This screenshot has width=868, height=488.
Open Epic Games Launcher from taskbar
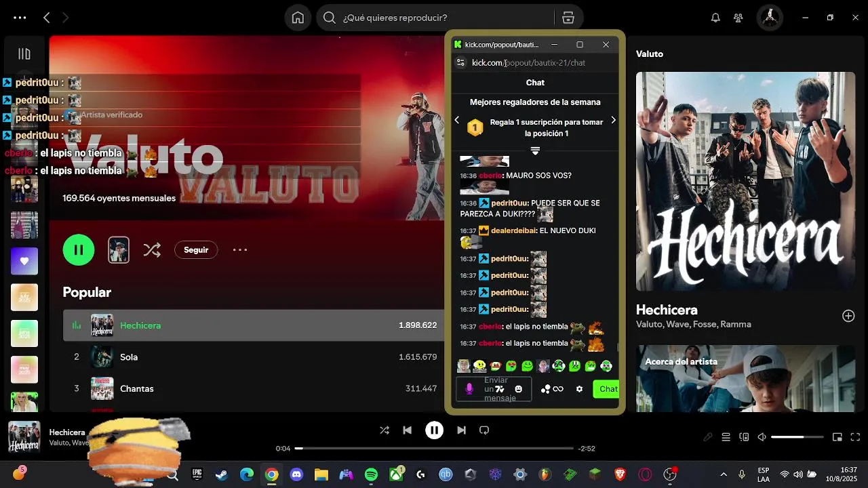197,475
